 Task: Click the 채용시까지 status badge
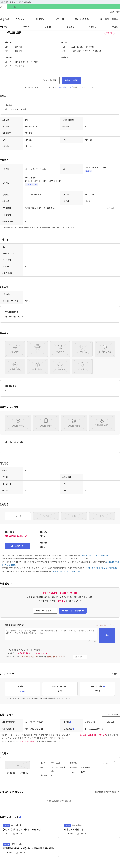109,33
